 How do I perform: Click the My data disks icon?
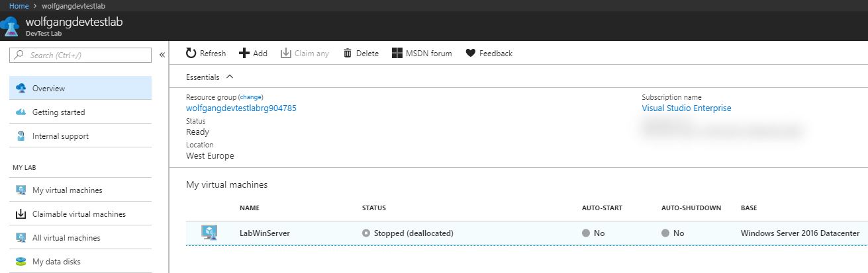click(21, 262)
